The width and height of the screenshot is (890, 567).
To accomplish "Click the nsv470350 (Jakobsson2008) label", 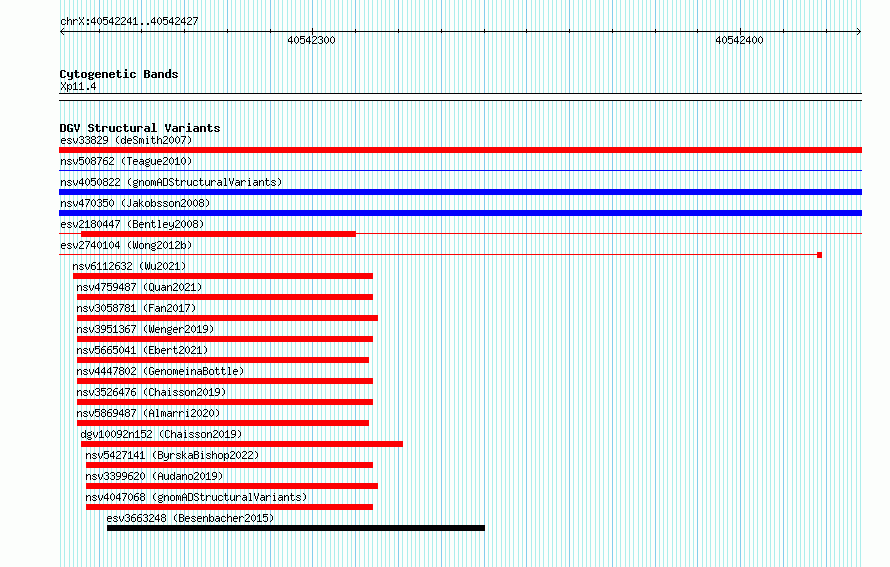I will pos(135,203).
